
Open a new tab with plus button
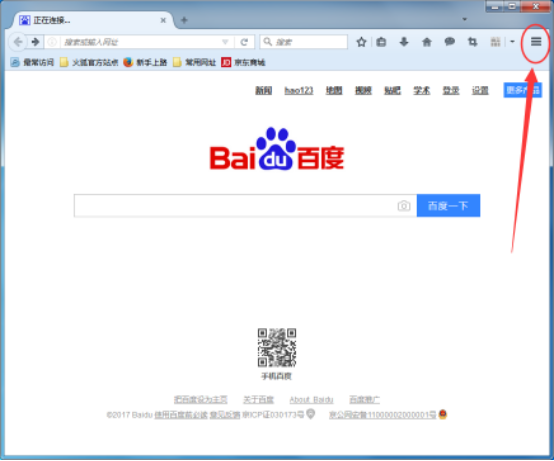(x=184, y=20)
